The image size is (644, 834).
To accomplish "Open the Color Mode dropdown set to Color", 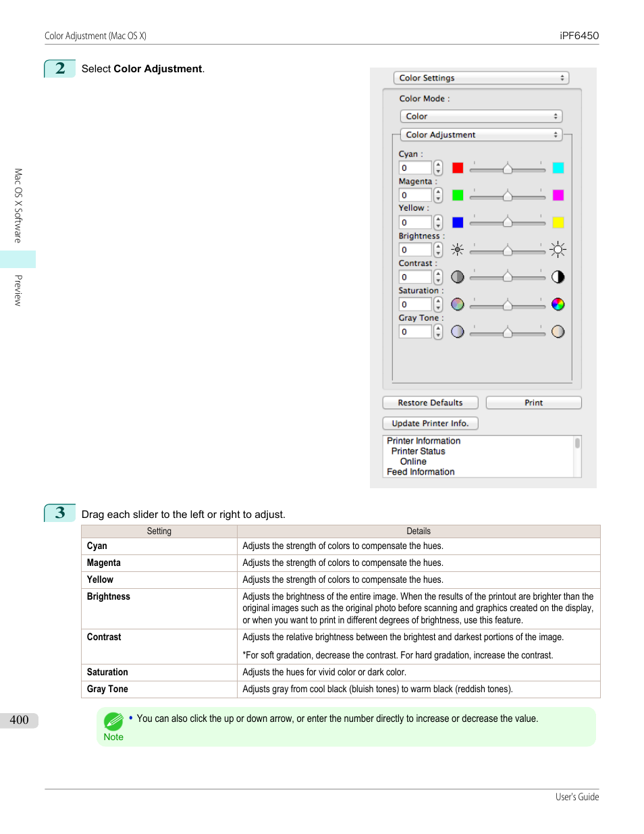I will tap(481, 116).
